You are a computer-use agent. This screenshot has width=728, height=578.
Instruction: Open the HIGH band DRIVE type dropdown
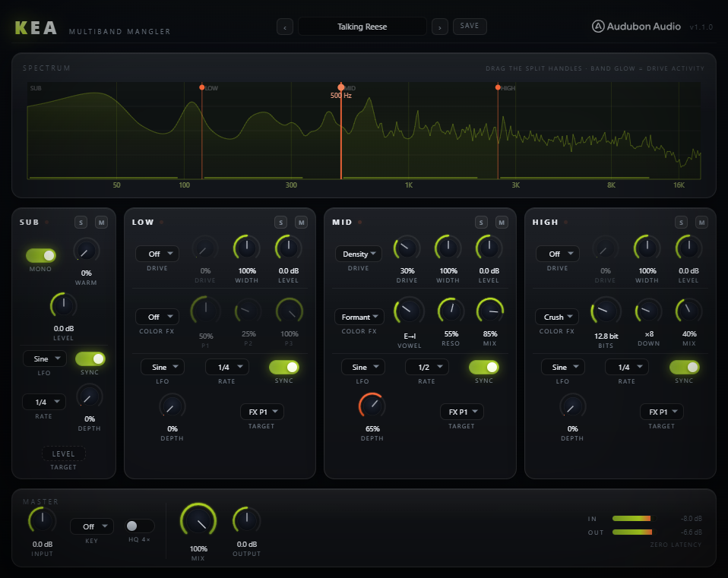(557, 254)
